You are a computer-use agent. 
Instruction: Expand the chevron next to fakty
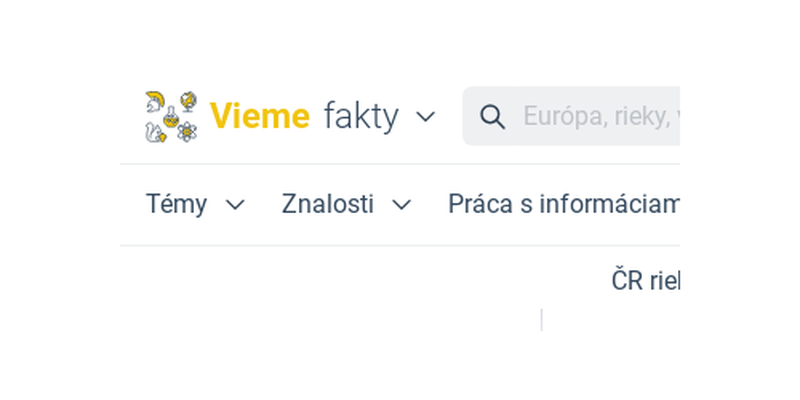[426, 116]
